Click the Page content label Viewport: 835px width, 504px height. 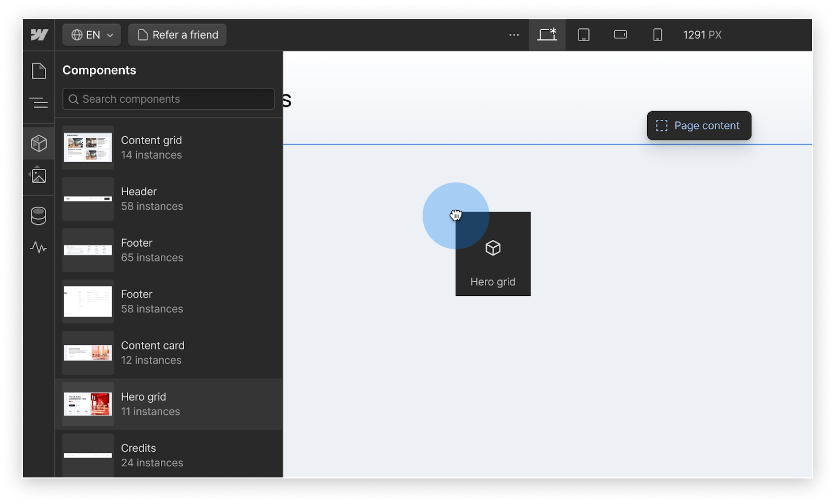click(x=699, y=126)
